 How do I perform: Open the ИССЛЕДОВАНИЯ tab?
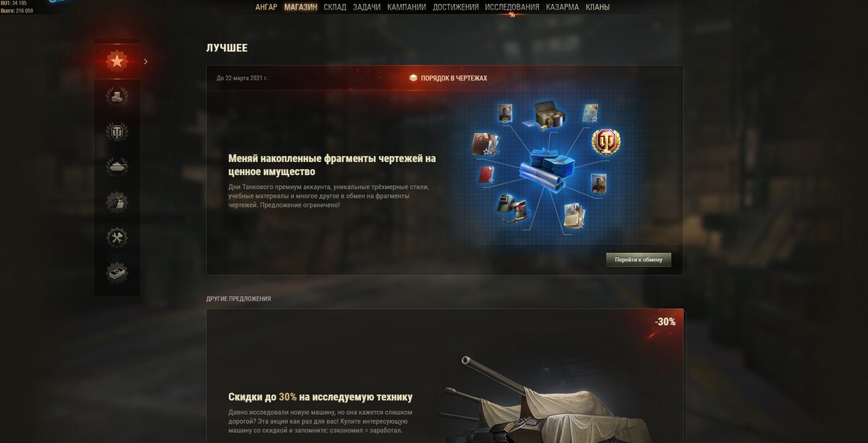[512, 7]
